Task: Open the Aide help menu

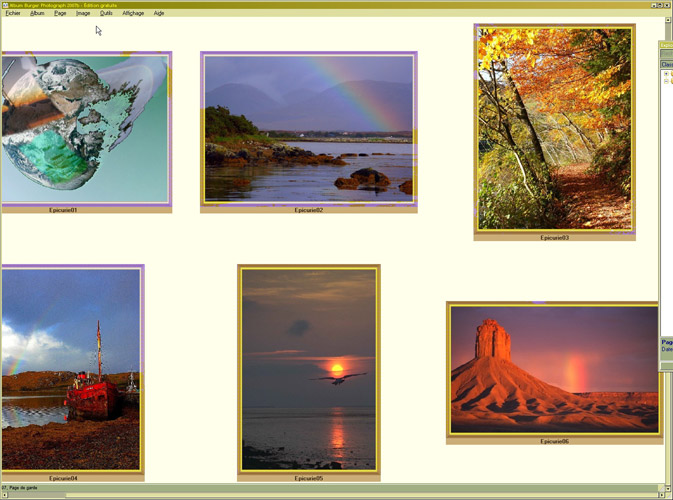Action: [x=159, y=13]
